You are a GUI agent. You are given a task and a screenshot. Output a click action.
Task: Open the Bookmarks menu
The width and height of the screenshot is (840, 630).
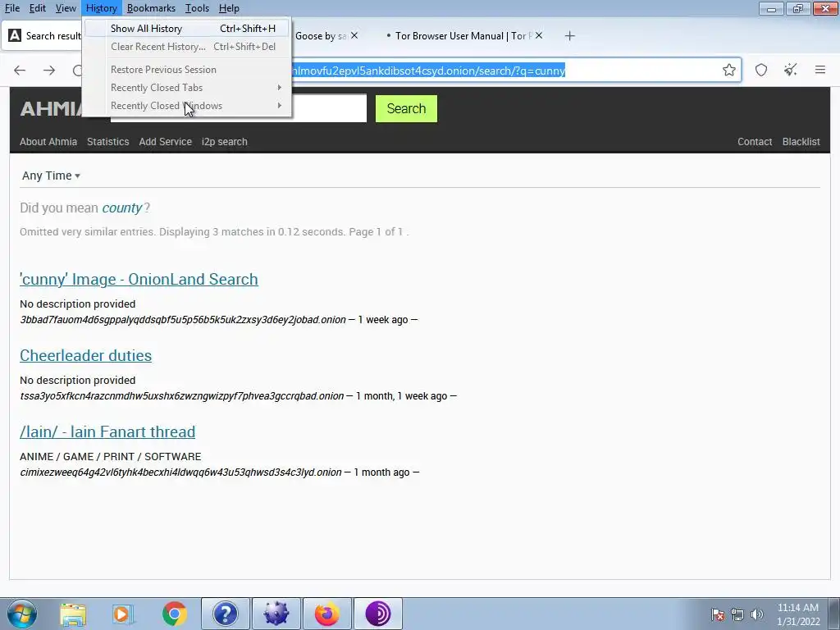151,8
